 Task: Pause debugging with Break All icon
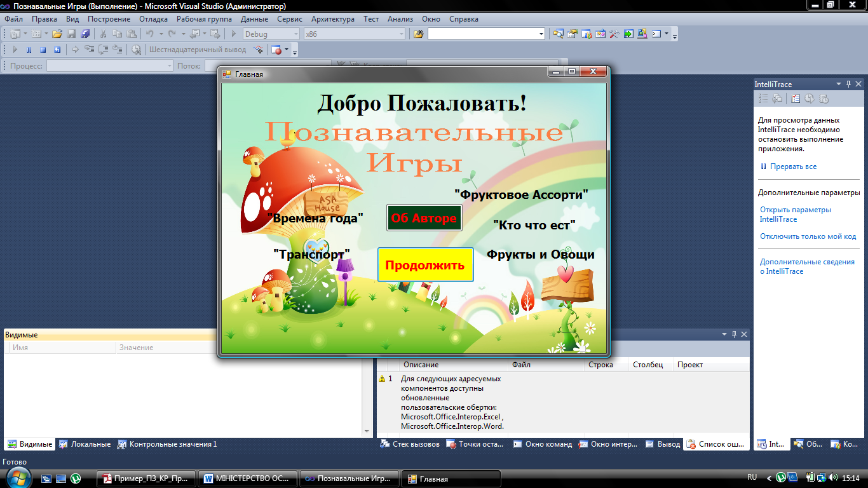pos(29,49)
